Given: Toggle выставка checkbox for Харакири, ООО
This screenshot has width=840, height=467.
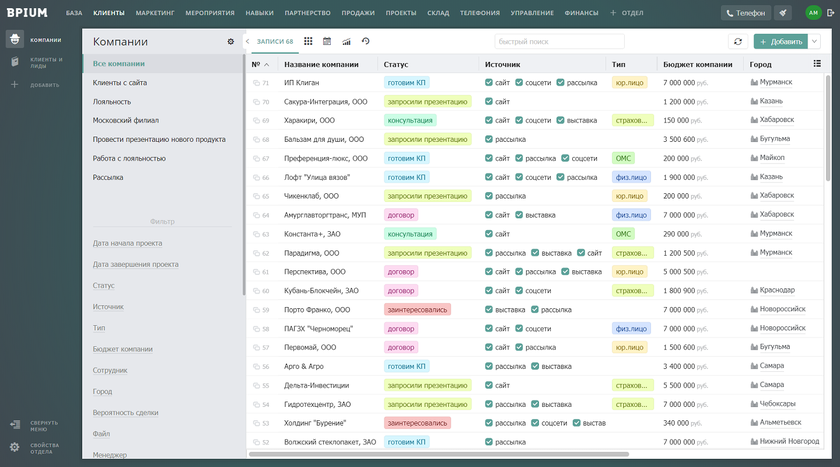Looking at the screenshot, I should (x=560, y=120).
